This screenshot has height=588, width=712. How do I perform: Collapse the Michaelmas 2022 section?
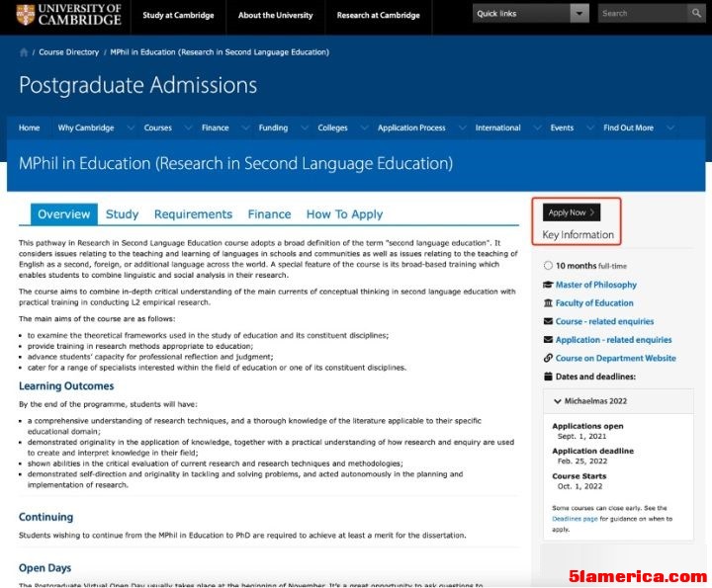click(x=618, y=401)
